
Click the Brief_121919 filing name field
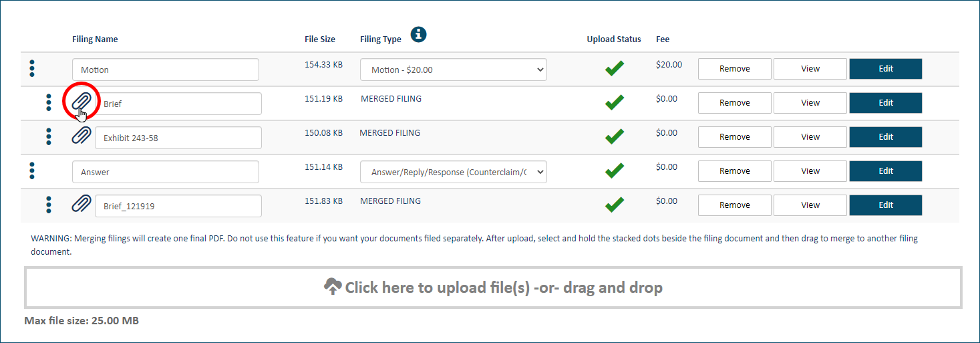[x=178, y=206]
